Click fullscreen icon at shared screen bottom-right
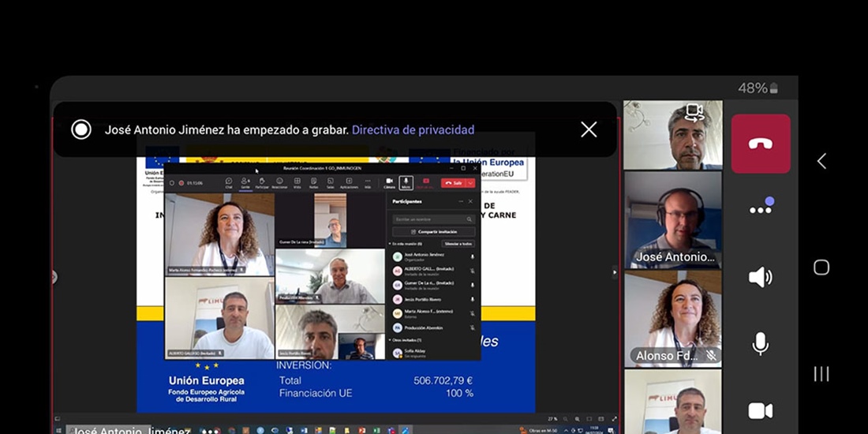 pos(613,419)
